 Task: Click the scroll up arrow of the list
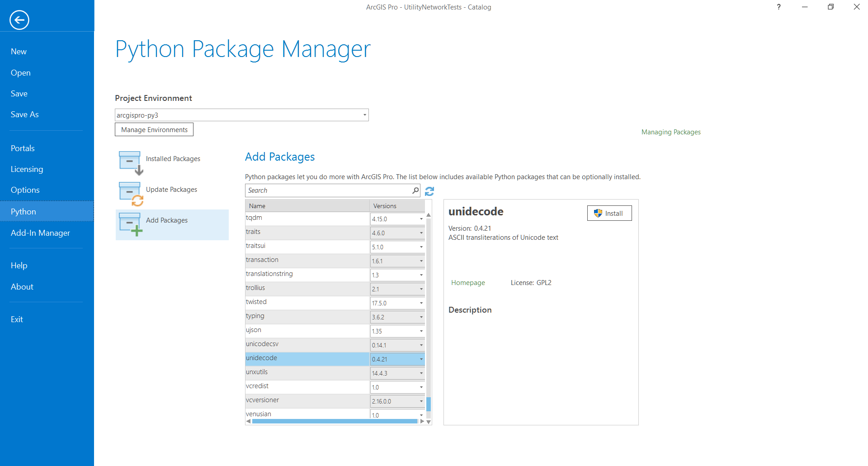[x=429, y=215]
